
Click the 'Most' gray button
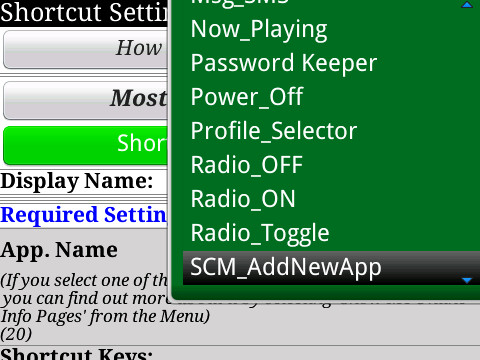(85, 100)
